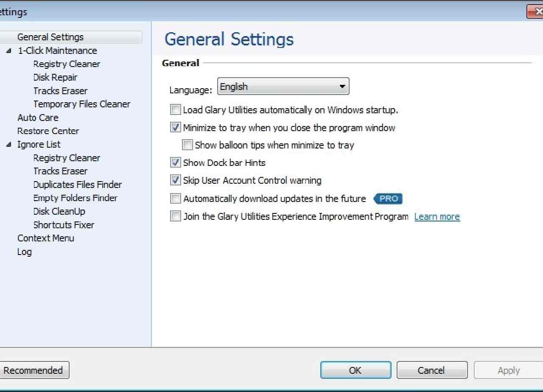Select General Settings in the sidebar
The width and height of the screenshot is (543, 392).
(50, 37)
